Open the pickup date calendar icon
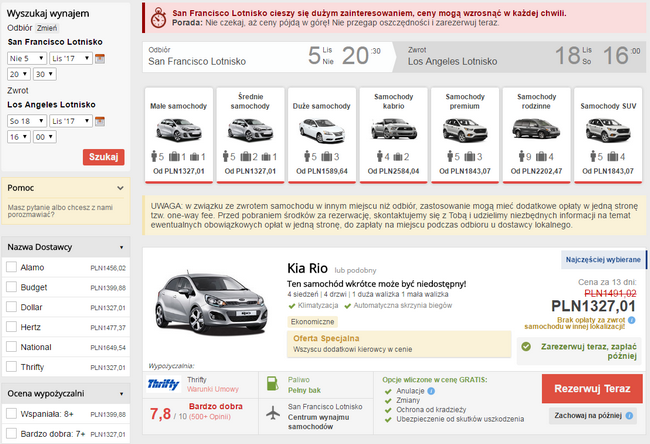This screenshot has width=650, height=444. (x=100, y=58)
